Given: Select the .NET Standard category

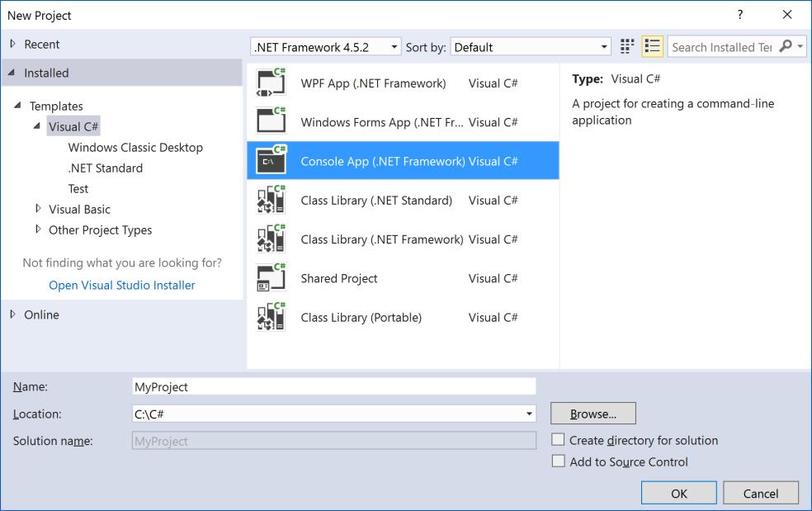Looking at the screenshot, I should click(105, 168).
